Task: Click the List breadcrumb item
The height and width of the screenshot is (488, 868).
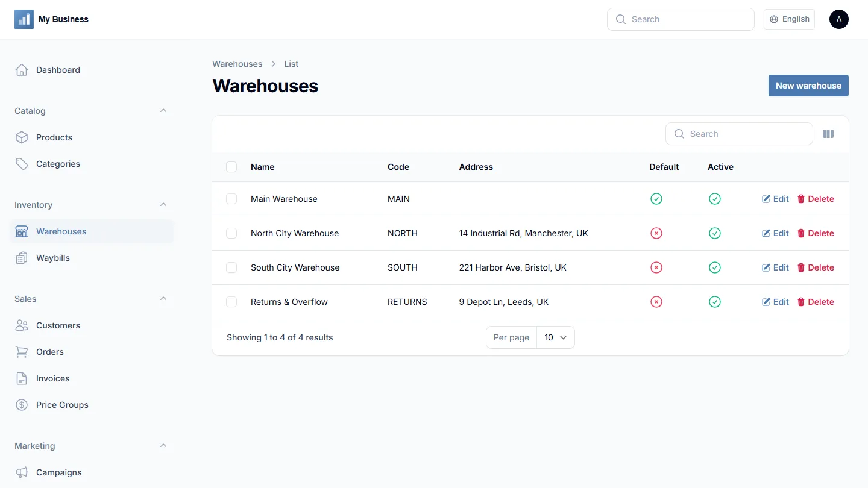Action: 291,64
